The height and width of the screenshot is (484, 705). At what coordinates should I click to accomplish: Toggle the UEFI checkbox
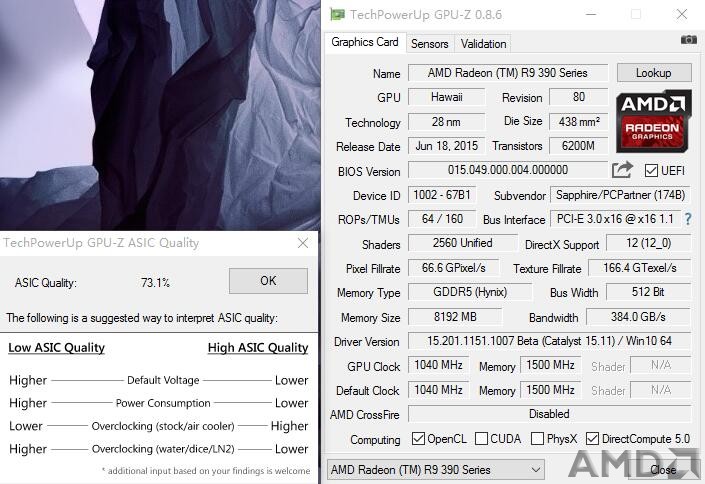click(x=651, y=170)
